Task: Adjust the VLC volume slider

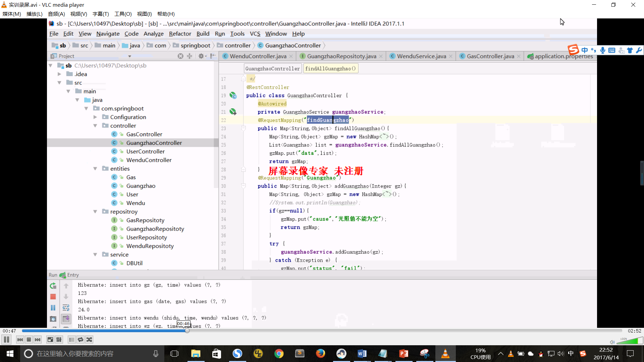Action: click(x=630, y=341)
